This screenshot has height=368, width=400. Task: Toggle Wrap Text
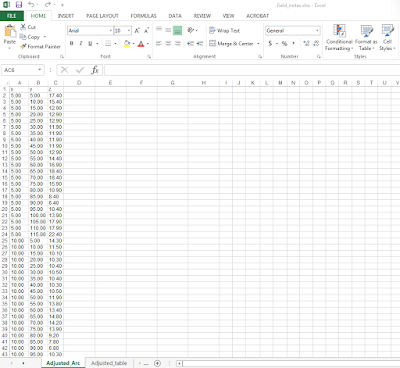click(x=224, y=30)
